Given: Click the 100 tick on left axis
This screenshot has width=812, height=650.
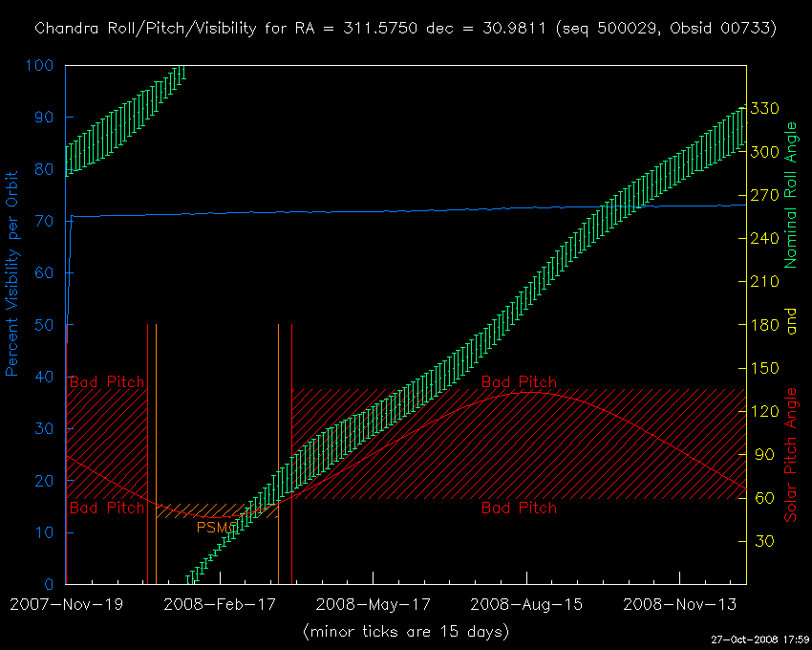Looking at the screenshot, I should [41, 66].
